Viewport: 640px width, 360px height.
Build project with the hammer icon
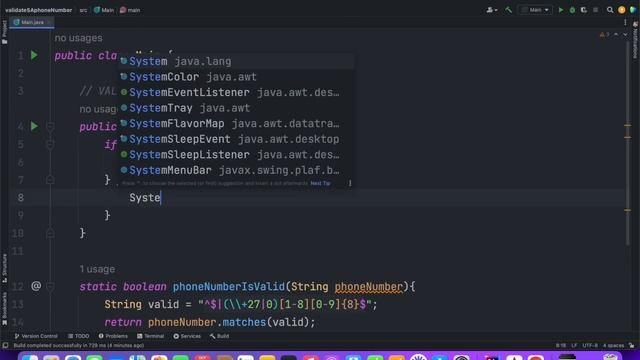pos(508,10)
